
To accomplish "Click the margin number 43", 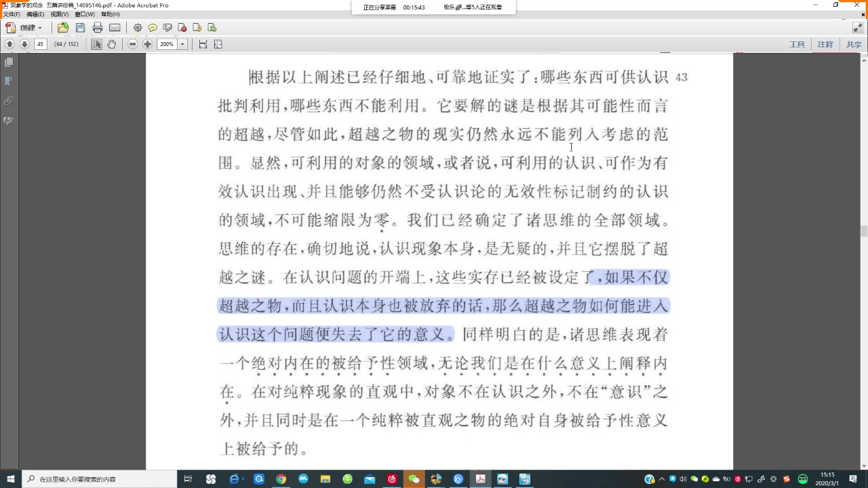I will pos(682,77).
